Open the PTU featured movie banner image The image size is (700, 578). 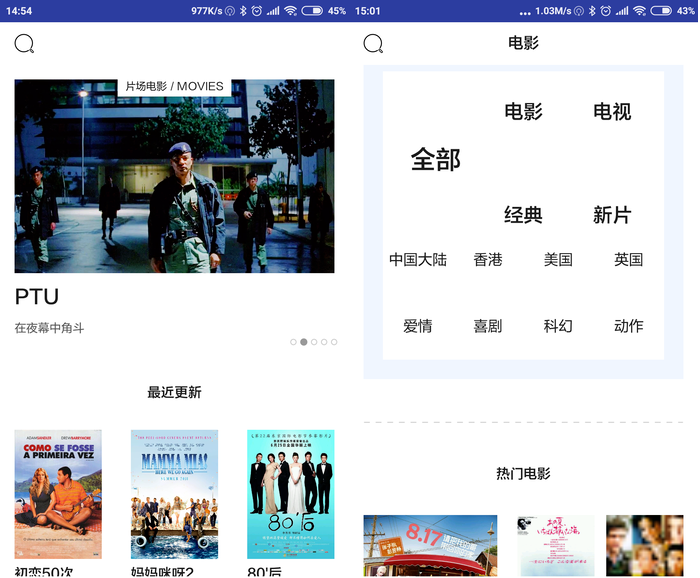pyautogui.click(x=174, y=176)
